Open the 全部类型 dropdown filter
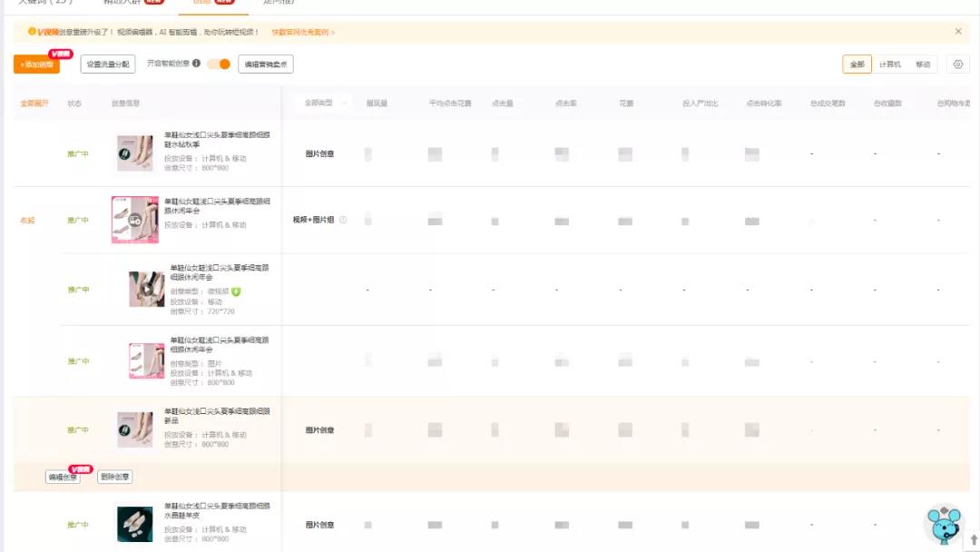The height and width of the screenshot is (552, 980). (x=325, y=103)
